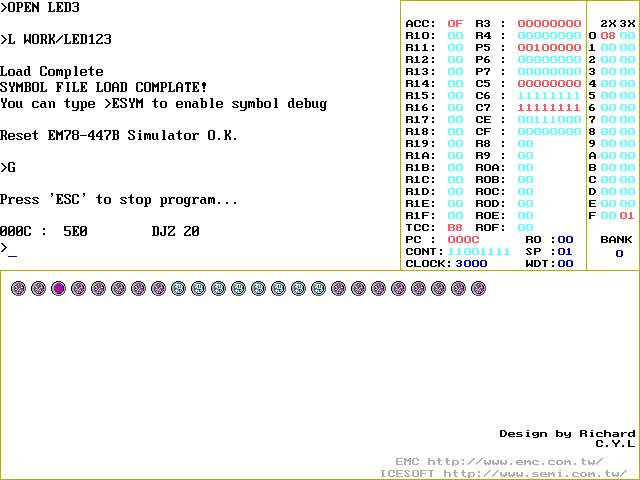Viewport: 640px width, 480px height.
Task: Click the SP stack pointer value 01
Action: (565, 251)
